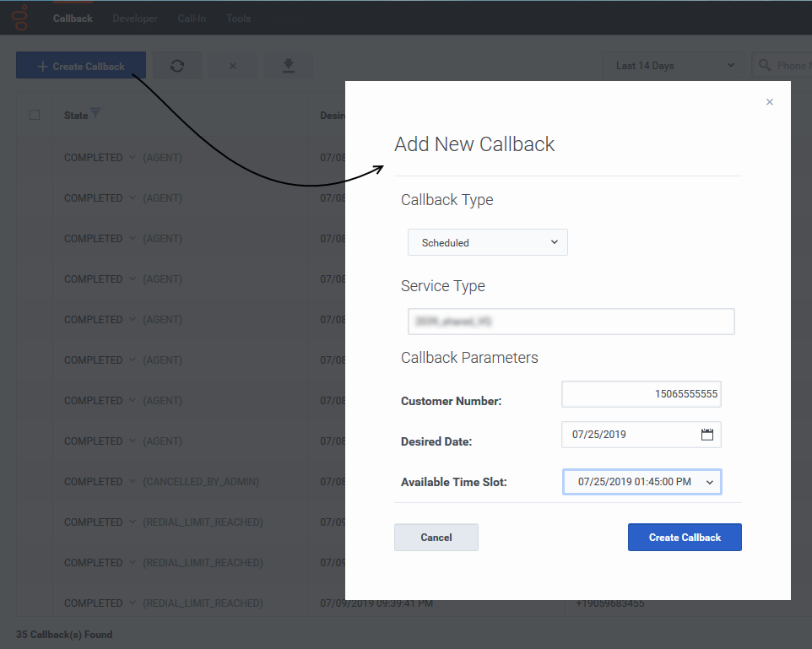Click the refresh callbacks icon
This screenshot has height=649, width=812.
pyautogui.click(x=177, y=66)
